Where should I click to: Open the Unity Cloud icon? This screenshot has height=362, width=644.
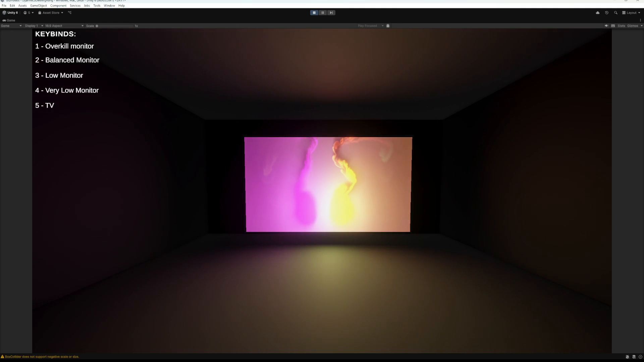pos(598,13)
